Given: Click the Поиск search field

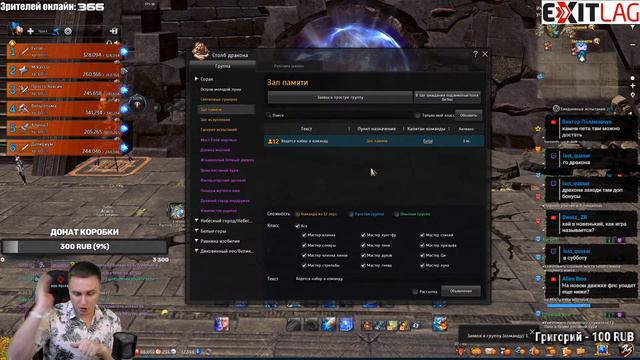Looking at the screenshot, I should point(339,116).
